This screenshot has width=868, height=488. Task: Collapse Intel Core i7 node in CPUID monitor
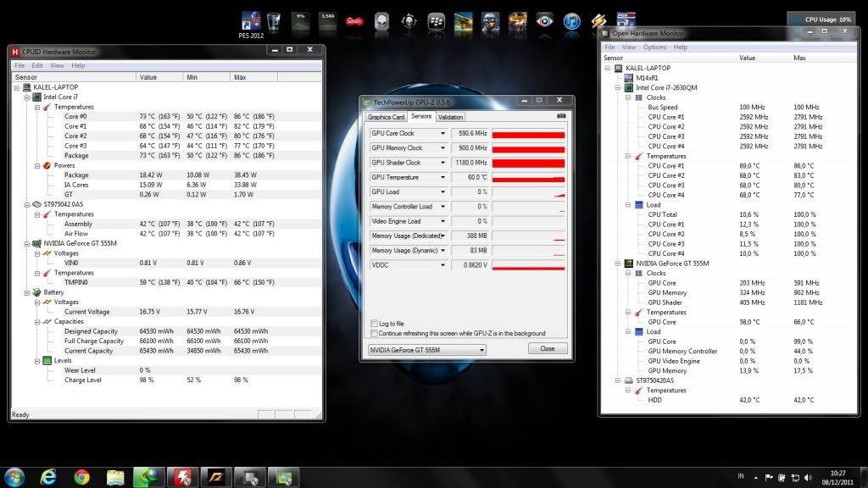(26, 97)
